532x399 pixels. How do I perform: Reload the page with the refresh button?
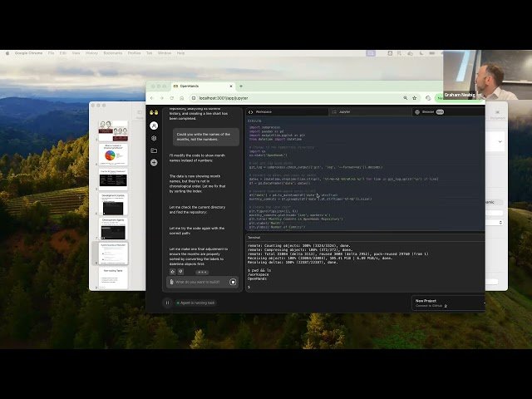click(x=173, y=98)
